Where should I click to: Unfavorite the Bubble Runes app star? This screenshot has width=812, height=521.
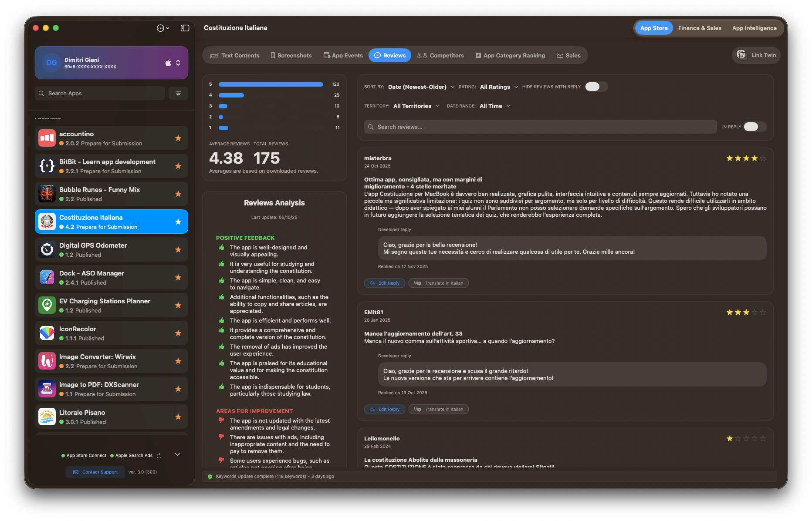(x=178, y=194)
